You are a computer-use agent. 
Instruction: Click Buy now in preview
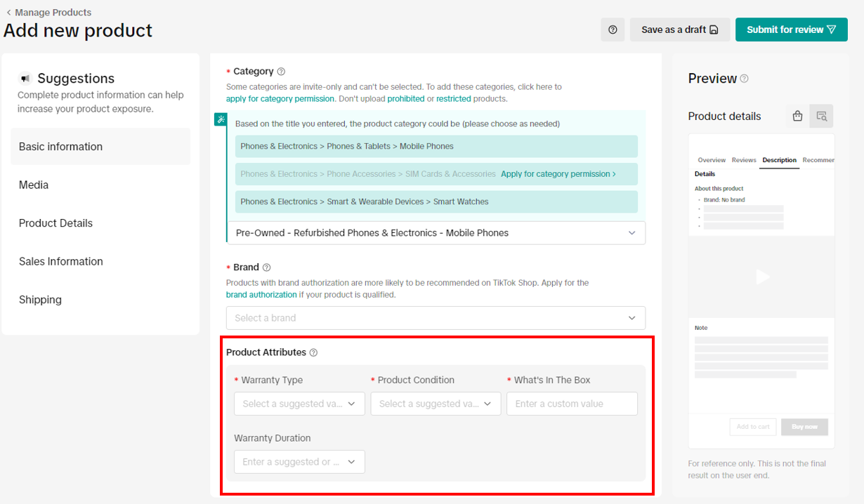tap(805, 427)
